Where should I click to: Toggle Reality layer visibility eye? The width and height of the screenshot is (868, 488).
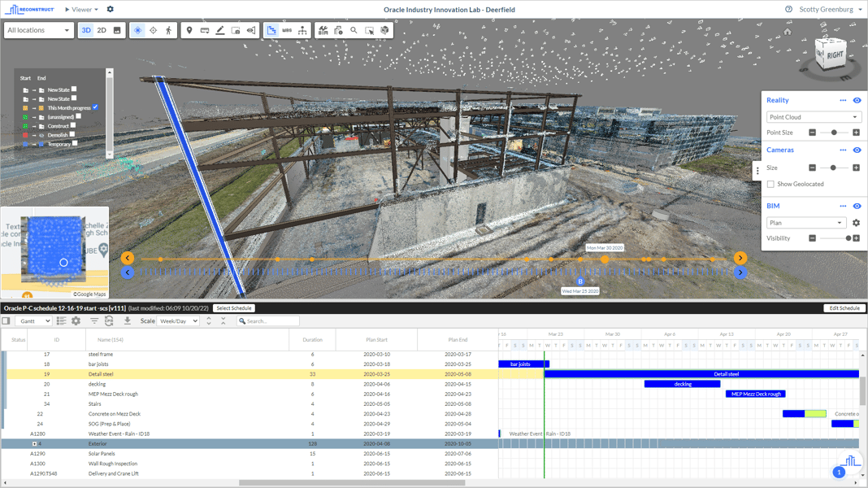click(x=855, y=100)
